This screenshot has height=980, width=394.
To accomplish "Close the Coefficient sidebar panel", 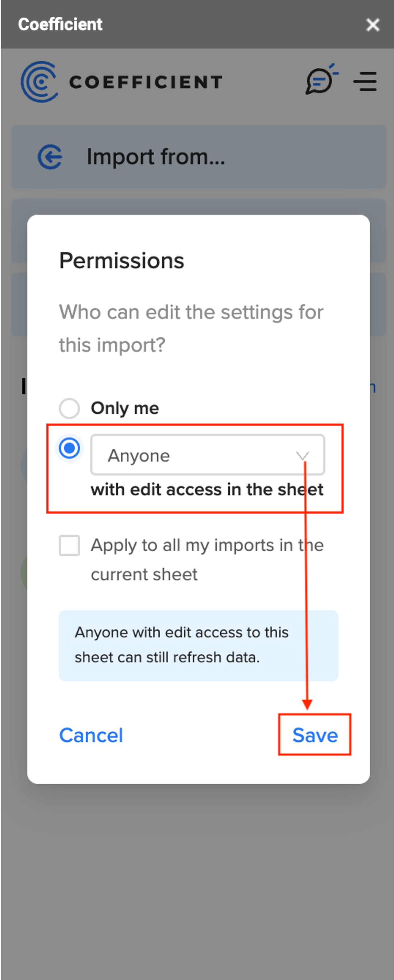I will [373, 25].
